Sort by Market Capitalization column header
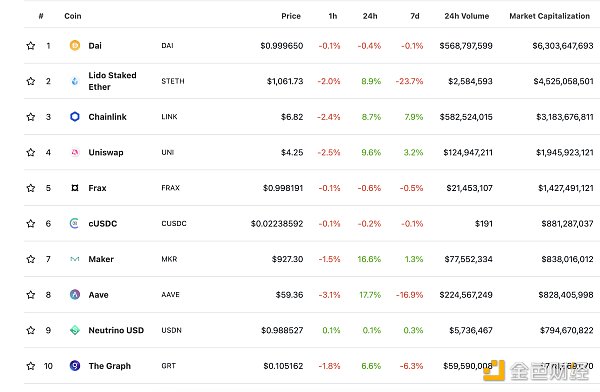 [x=549, y=16]
